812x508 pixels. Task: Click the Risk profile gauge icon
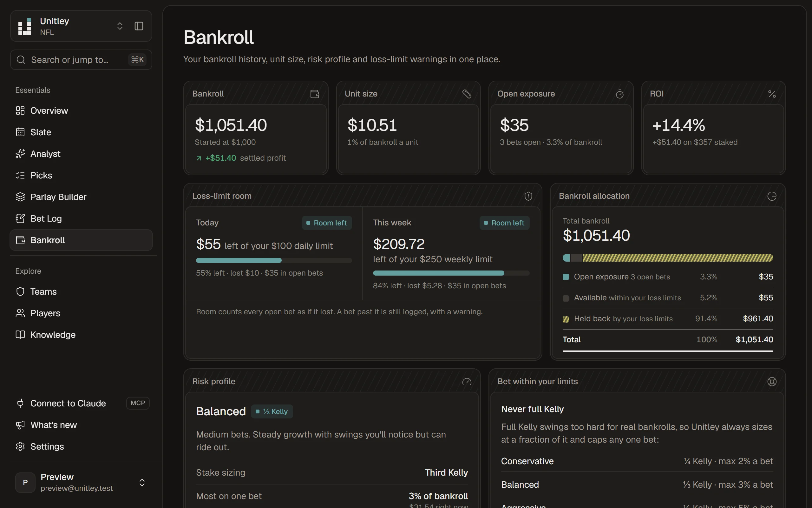click(x=467, y=382)
